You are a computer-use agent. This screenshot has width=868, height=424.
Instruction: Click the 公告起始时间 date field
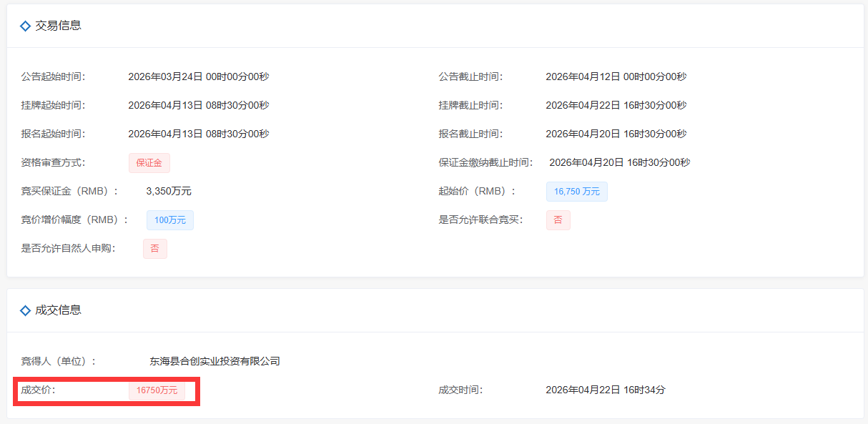coord(199,77)
